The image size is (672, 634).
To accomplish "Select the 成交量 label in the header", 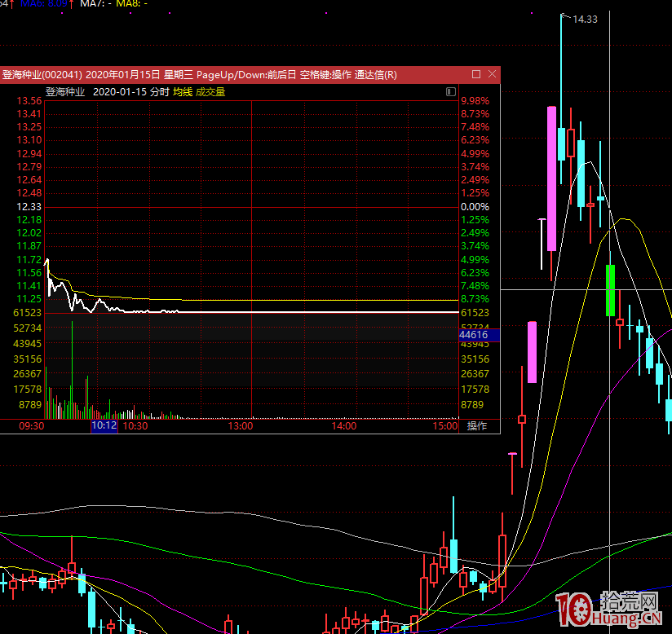I will click(x=210, y=92).
